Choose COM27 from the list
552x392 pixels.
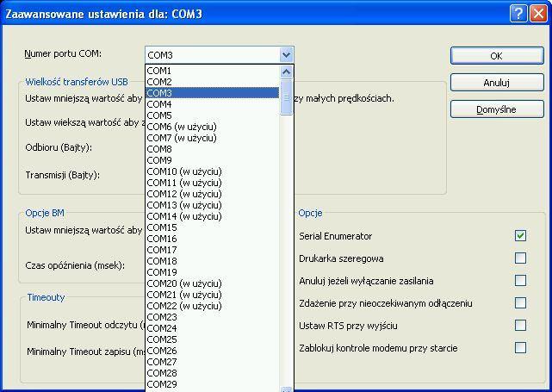click(213, 362)
